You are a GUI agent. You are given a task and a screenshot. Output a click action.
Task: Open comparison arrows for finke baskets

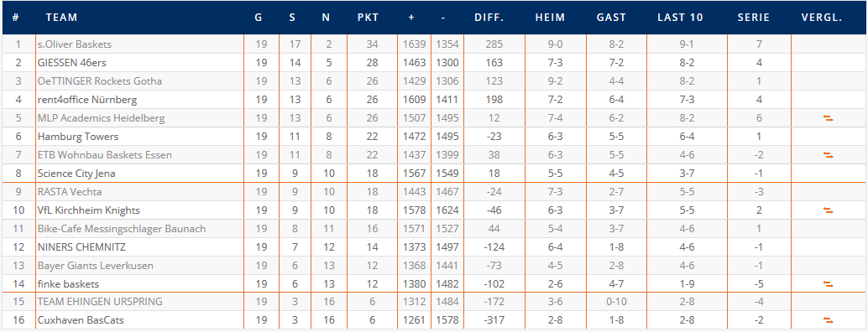[829, 284]
